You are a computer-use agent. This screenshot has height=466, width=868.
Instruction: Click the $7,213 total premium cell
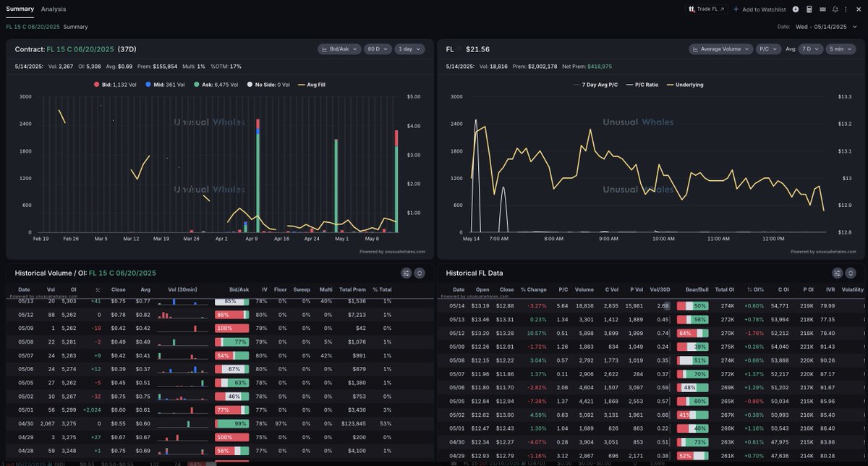[357, 315]
